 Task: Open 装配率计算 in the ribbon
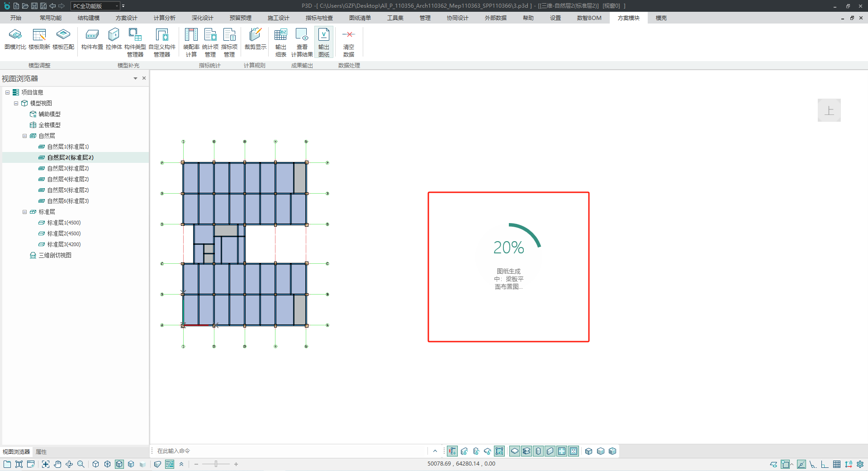191,42
